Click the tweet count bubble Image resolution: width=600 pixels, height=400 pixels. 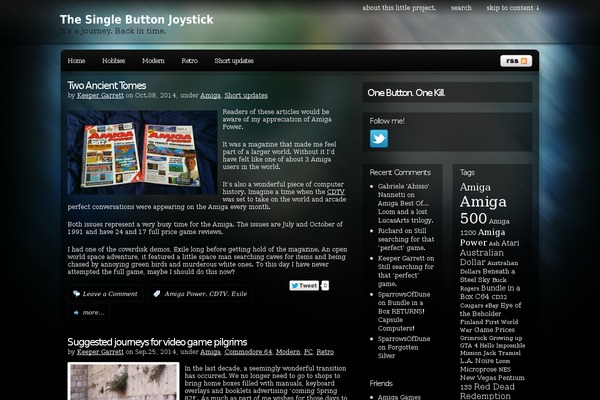pos(325,286)
